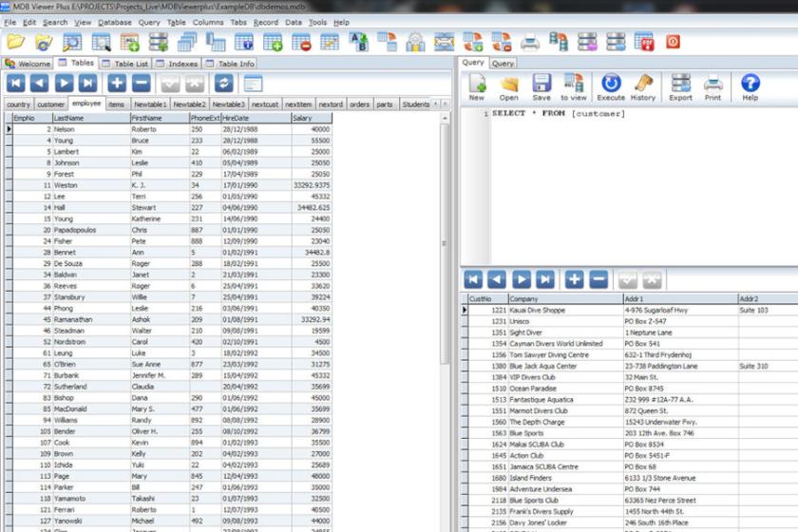
Task: Click into the SQL query editor
Action: (x=644, y=188)
